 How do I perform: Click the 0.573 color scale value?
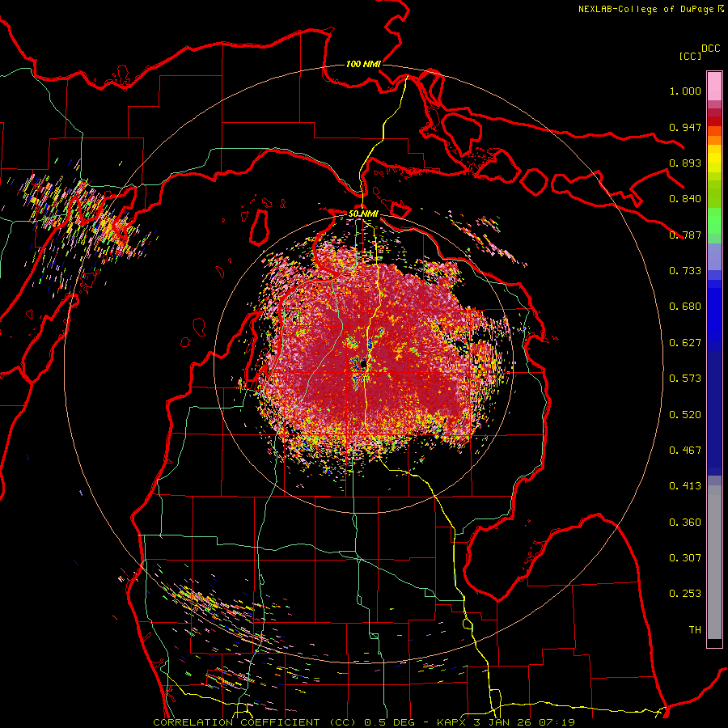pyautogui.click(x=685, y=379)
